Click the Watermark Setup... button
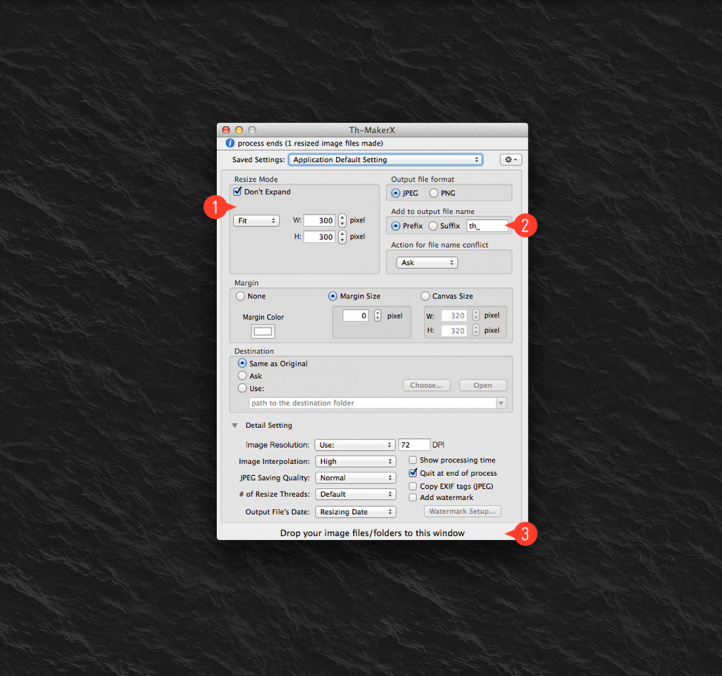The image size is (722, 676). pyautogui.click(x=462, y=511)
